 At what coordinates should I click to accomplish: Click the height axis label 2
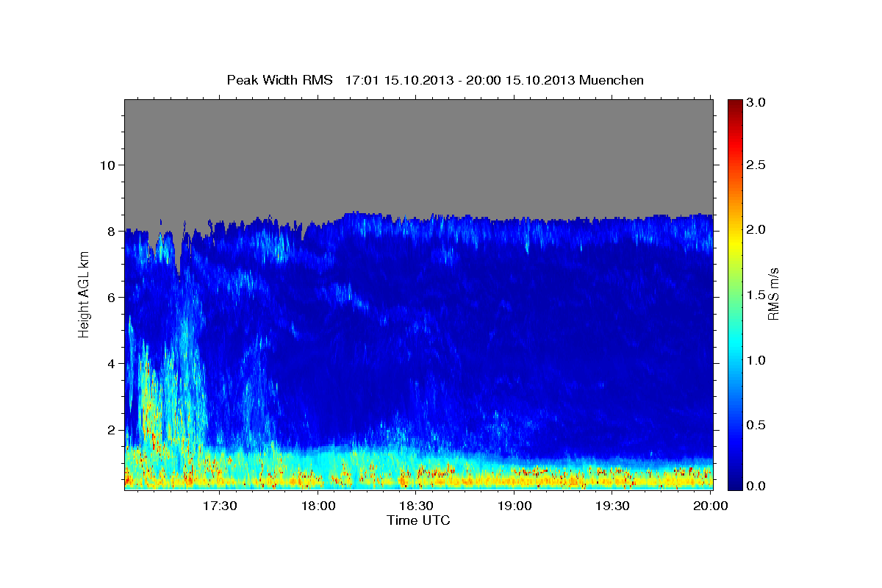pyautogui.click(x=111, y=430)
